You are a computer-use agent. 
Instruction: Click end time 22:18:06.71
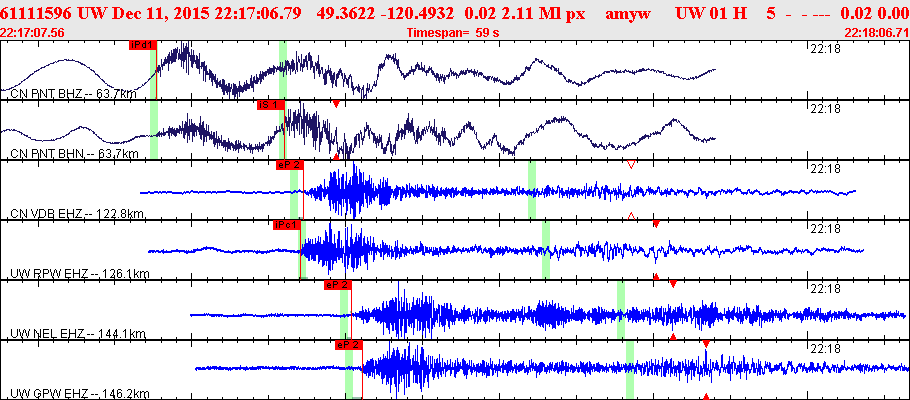pos(877,33)
